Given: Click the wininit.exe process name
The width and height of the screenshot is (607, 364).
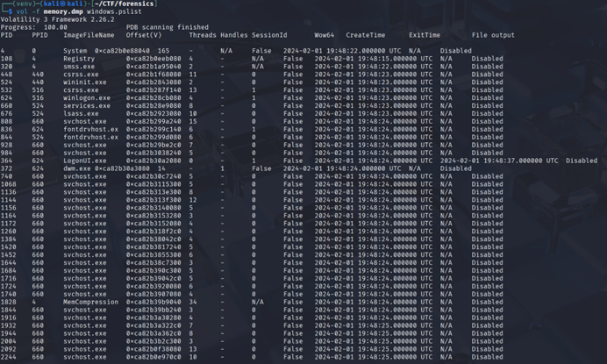Looking at the screenshot, I should coord(85,82).
